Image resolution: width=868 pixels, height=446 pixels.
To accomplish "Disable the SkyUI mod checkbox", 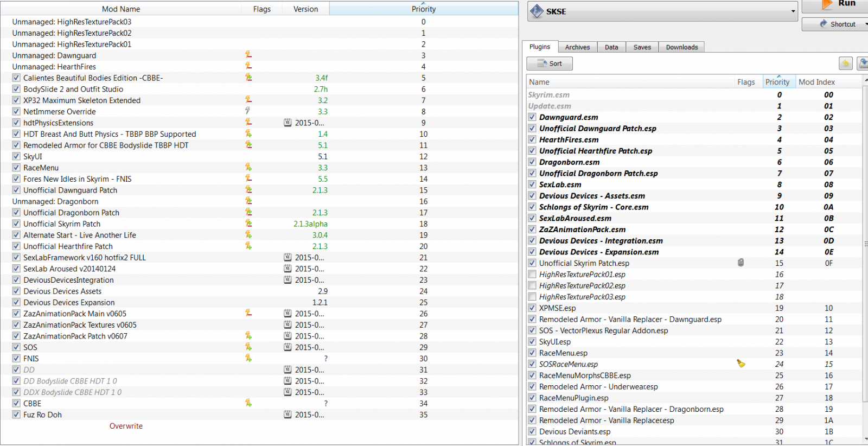I will tap(16, 156).
